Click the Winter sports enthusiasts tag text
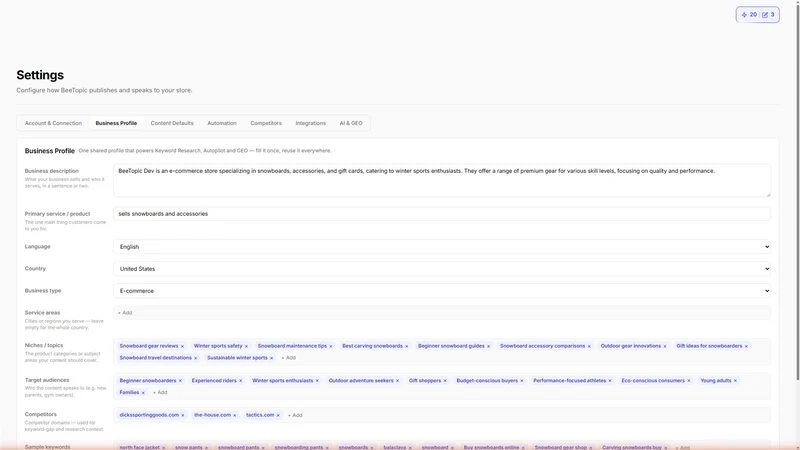 pyautogui.click(x=283, y=381)
